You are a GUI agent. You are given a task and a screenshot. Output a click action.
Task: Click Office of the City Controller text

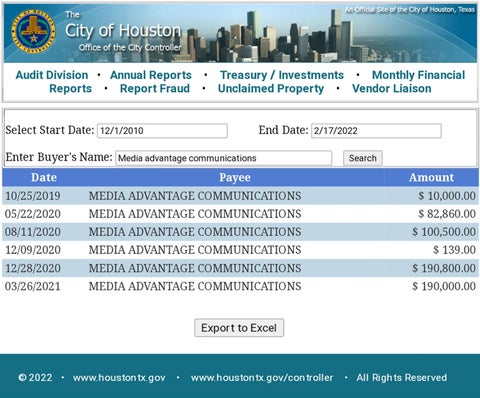click(x=130, y=48)
